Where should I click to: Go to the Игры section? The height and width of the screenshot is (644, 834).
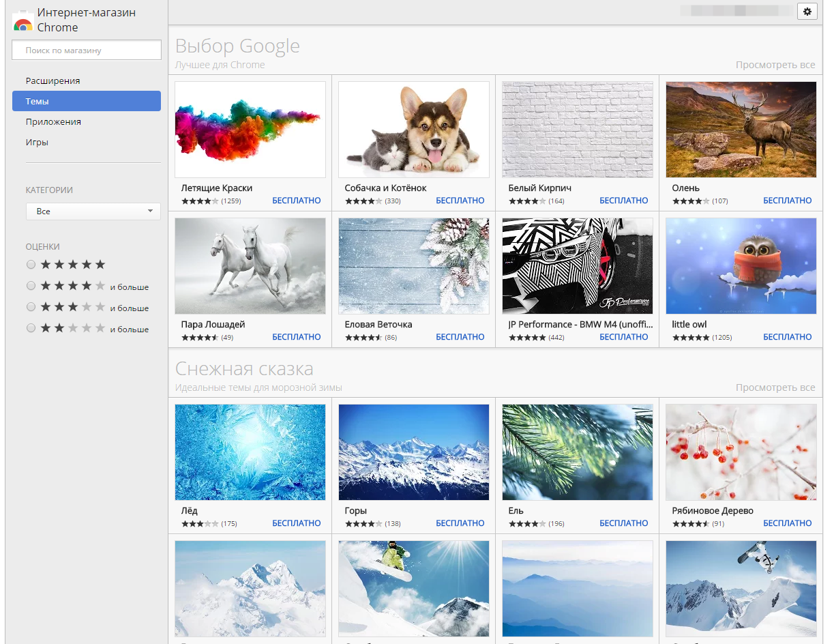(37, 142)
